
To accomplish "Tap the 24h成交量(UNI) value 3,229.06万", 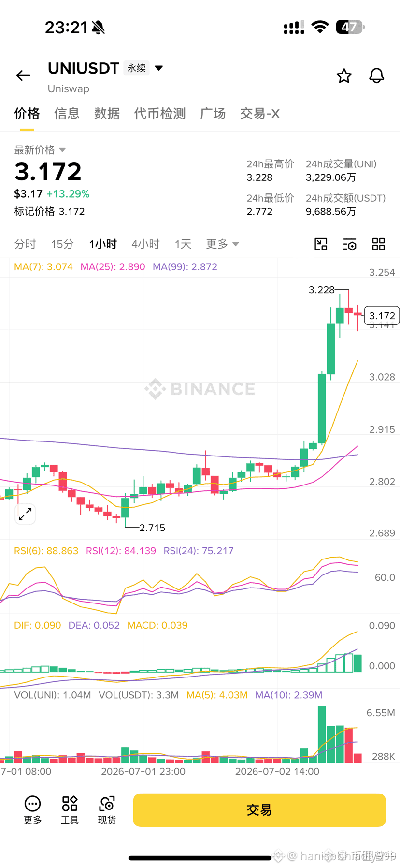I will [331, 177].
